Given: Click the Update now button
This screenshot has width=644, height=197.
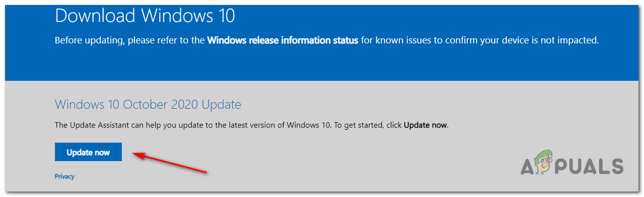Looking at the screenshot, I should coord(88,153).
